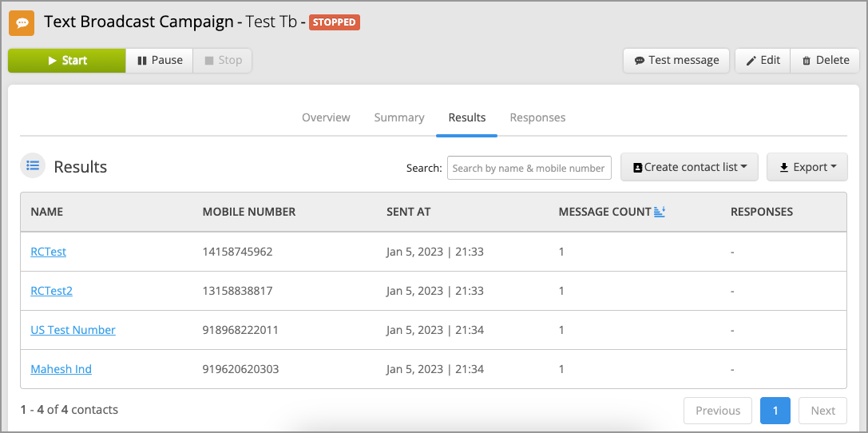Click the MESSAGE COUNT column header text
Viewport: 868px width, 433px height.
[x=605, y=212]
